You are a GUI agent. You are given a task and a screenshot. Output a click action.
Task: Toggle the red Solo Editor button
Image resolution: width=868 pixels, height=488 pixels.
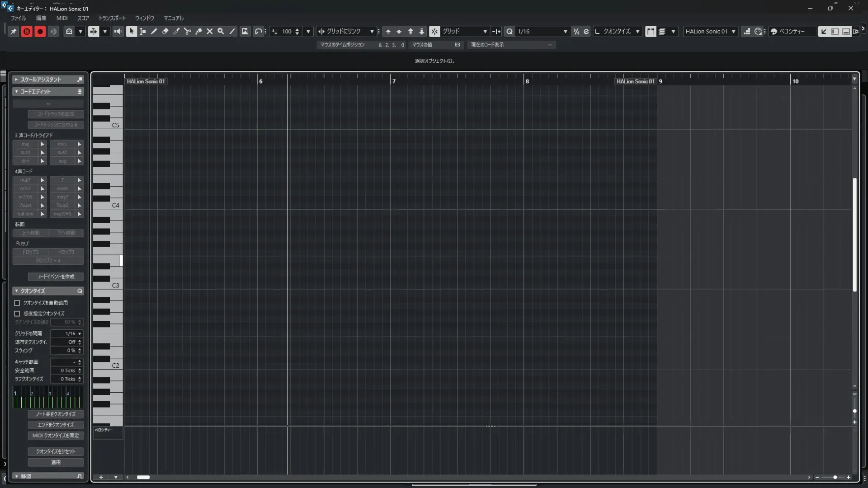(x=27, y=31)
